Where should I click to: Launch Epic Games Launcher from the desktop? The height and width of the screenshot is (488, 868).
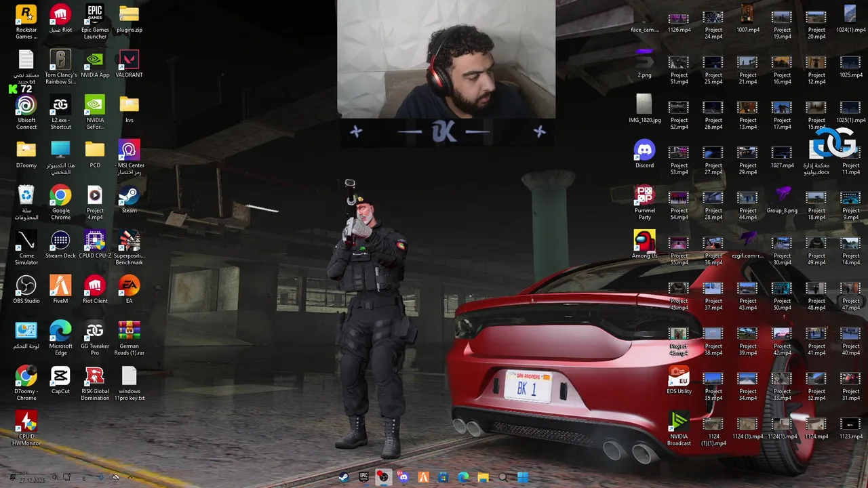point(95,21)
